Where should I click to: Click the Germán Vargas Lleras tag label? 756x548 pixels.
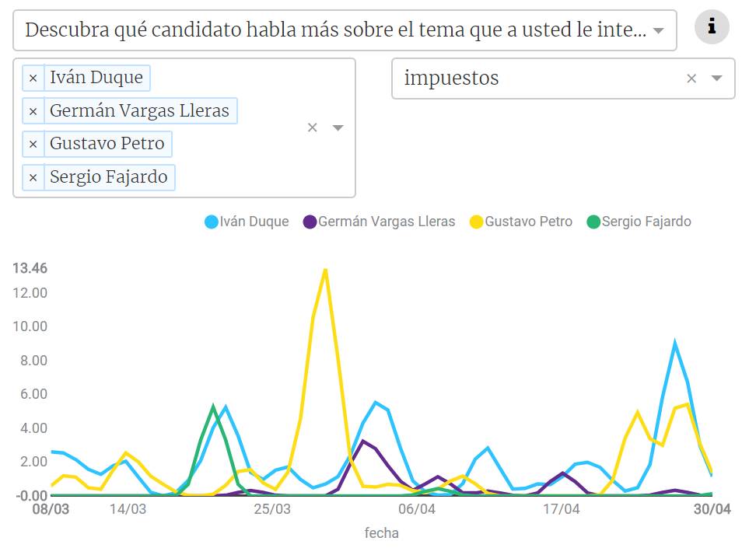point(139,111)
